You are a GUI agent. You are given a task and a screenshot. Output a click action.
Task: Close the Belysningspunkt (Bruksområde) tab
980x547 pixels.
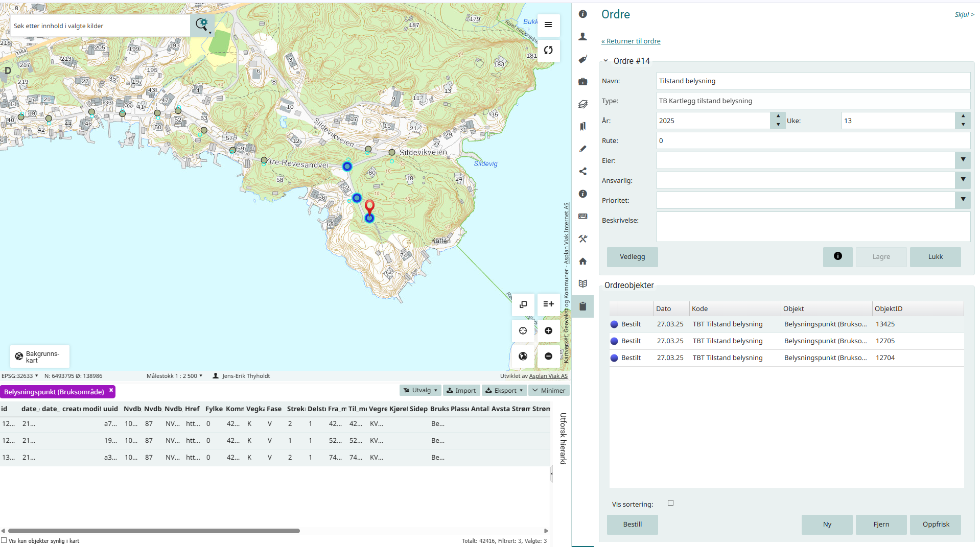pos(111,390)
